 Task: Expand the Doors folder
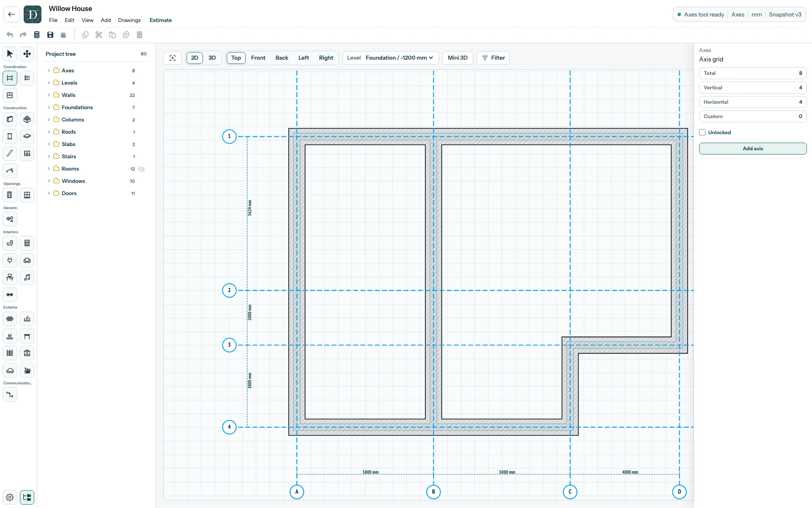point(49,193)
